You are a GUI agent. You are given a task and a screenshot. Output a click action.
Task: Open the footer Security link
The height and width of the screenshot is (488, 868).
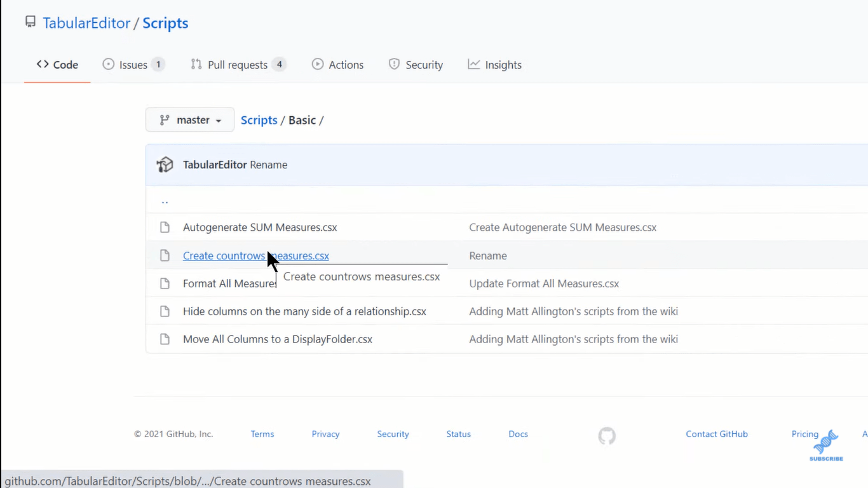point(393,434)
